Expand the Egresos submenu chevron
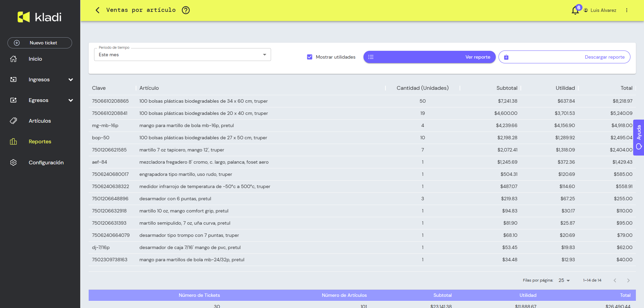The image size is (644, 308). coord(71,100)
